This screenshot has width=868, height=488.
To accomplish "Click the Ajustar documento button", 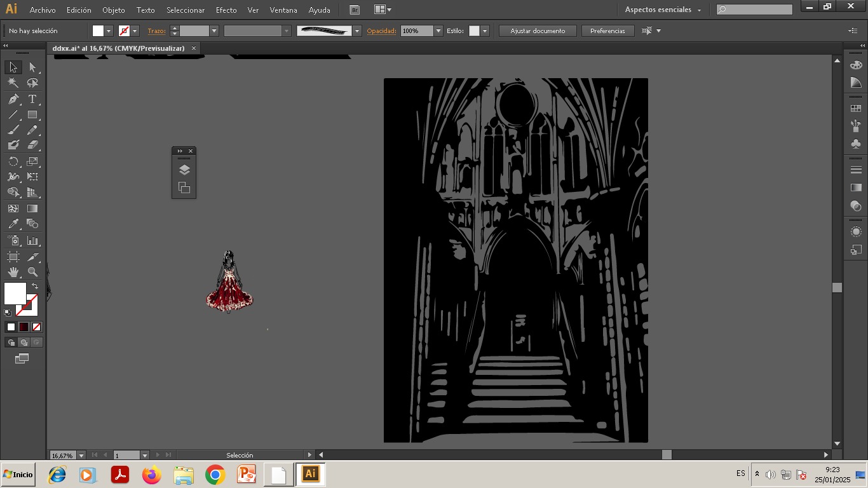I will coord(538,30).
